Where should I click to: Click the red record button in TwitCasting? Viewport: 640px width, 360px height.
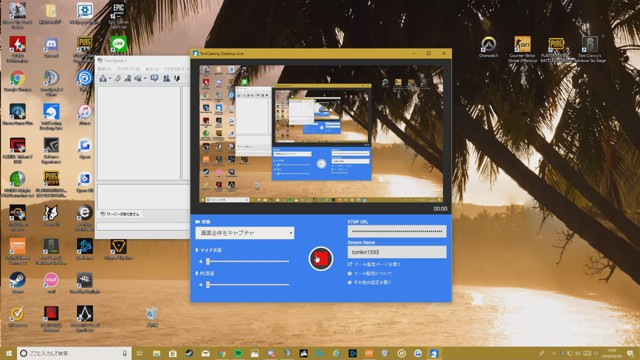click(x=321, y=258)
